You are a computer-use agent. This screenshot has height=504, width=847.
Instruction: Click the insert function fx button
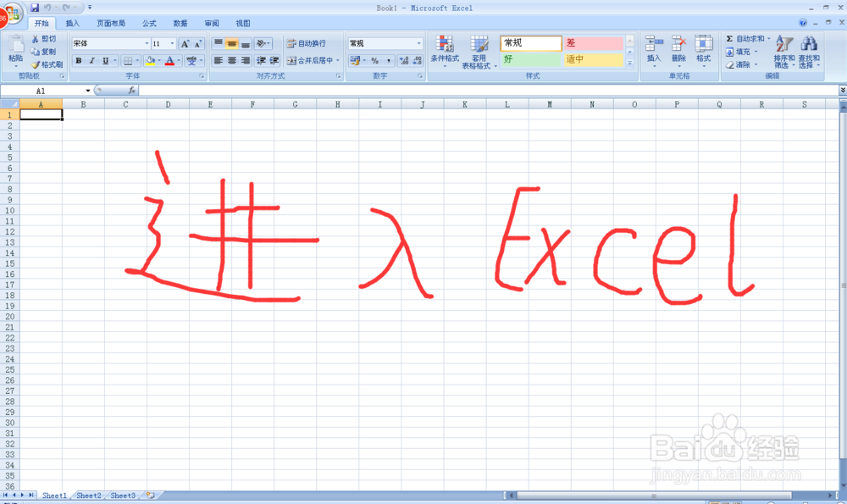click(132, 91)
